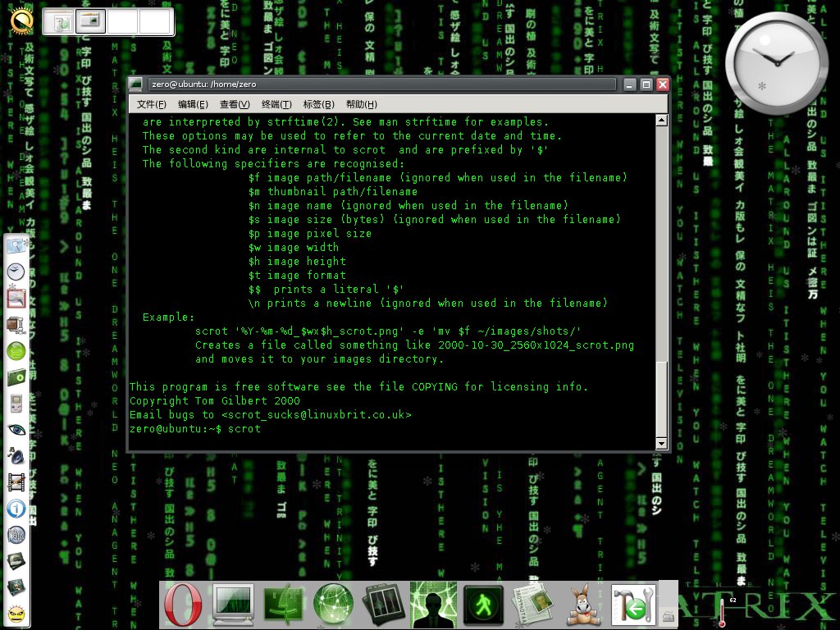The image size is (840, 630).
Task: Switch to fourth empty desktop in pager
Action: coord(154,22)
